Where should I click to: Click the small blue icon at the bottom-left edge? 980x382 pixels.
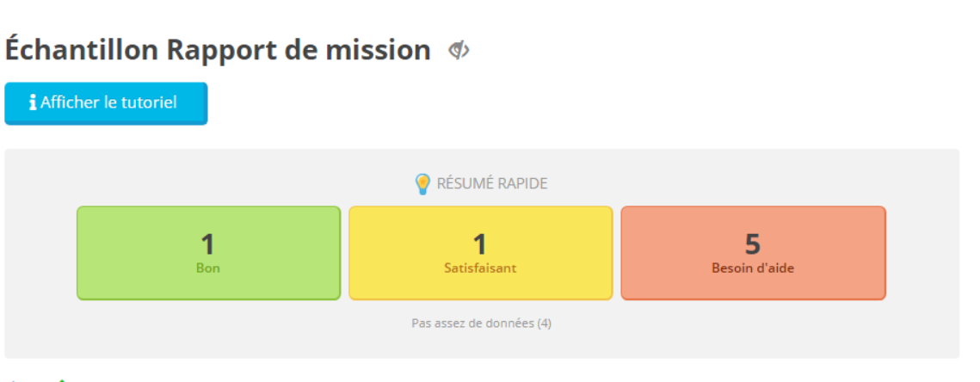[14, 380]
